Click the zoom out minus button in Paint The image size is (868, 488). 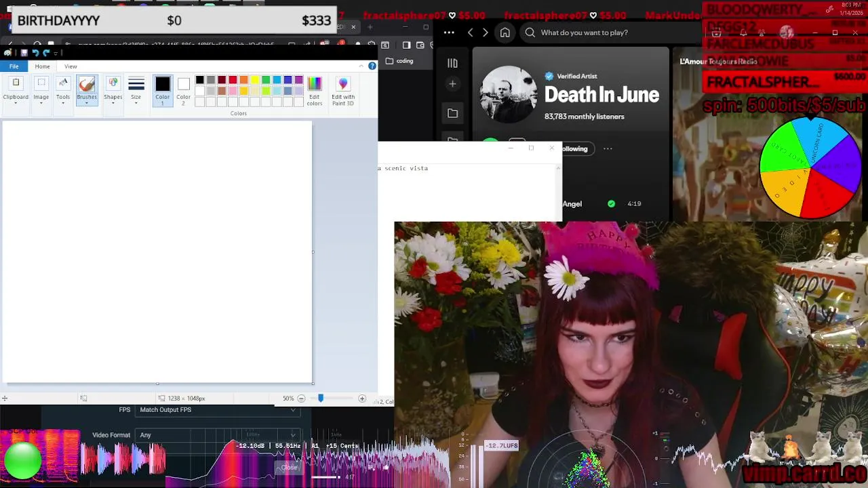pos(301,399)
